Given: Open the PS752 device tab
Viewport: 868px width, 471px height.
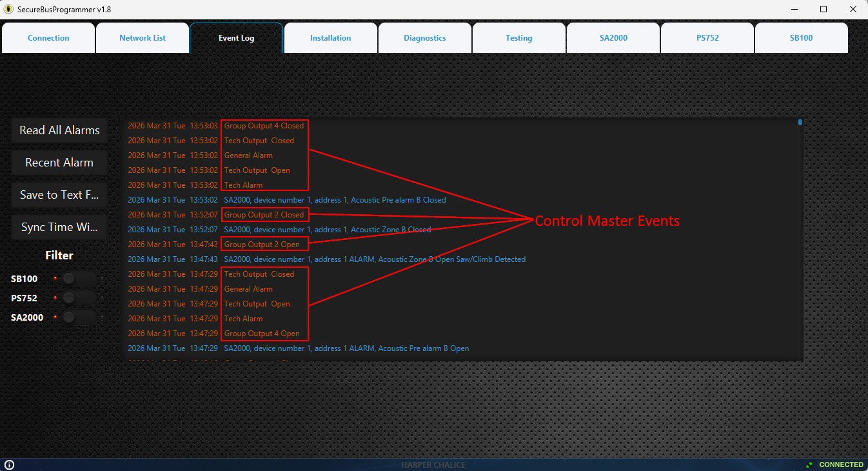Looking at the screenshot, I should [707, 38].
